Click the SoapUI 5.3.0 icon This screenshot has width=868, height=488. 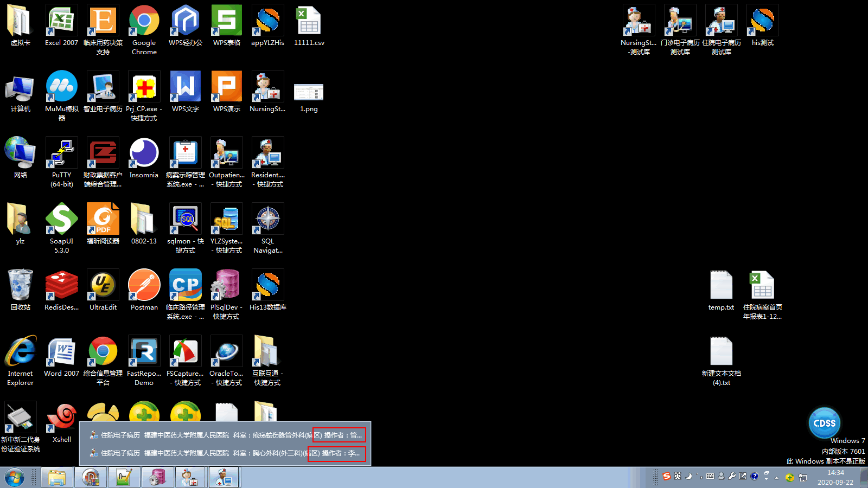[62, 229]
